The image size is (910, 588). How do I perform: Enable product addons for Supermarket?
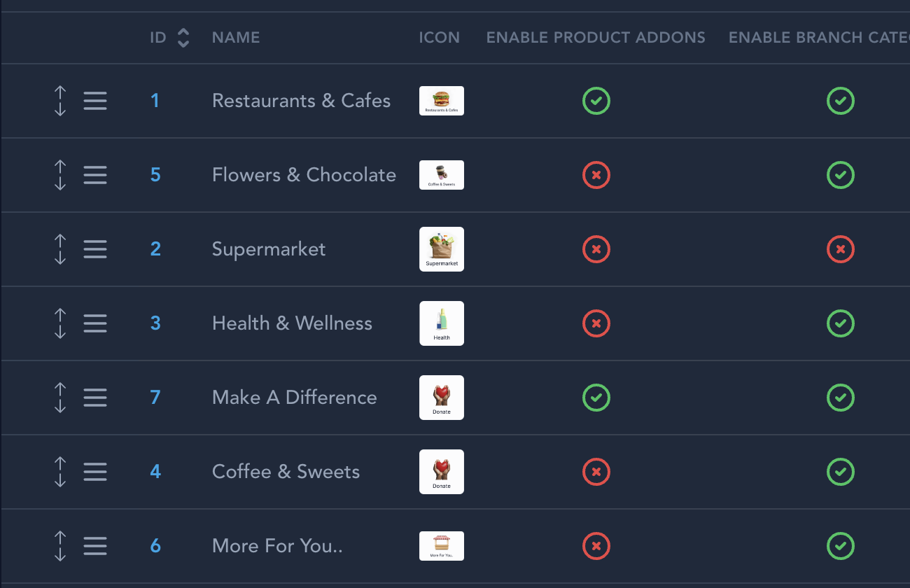tap(596, 249)
